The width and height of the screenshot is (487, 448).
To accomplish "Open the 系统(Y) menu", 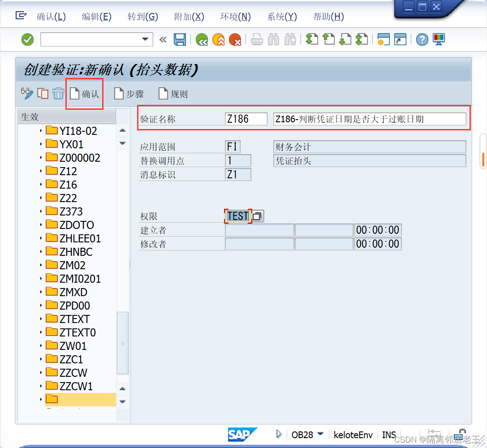I will click(281, 17).
